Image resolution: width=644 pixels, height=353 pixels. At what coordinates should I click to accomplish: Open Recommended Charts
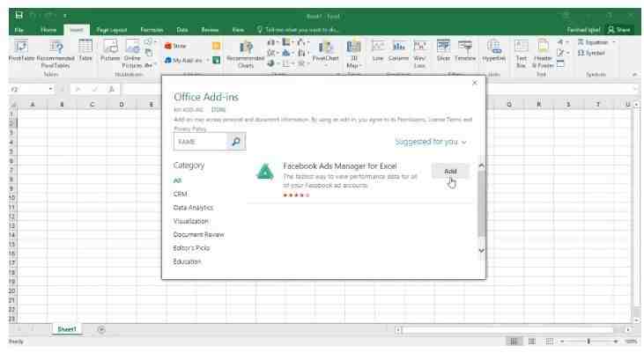pos(246,54)
